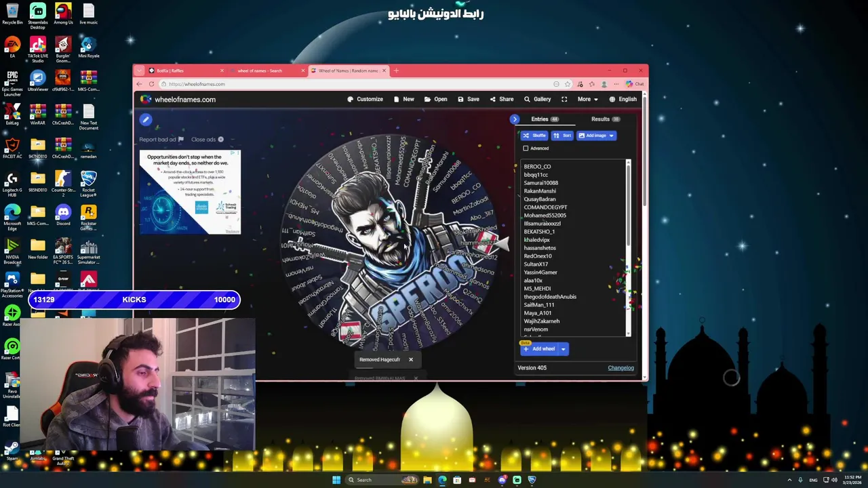Click the Yassin4Gamer entry
868x488 pixels.
click(x=540, y=272)
